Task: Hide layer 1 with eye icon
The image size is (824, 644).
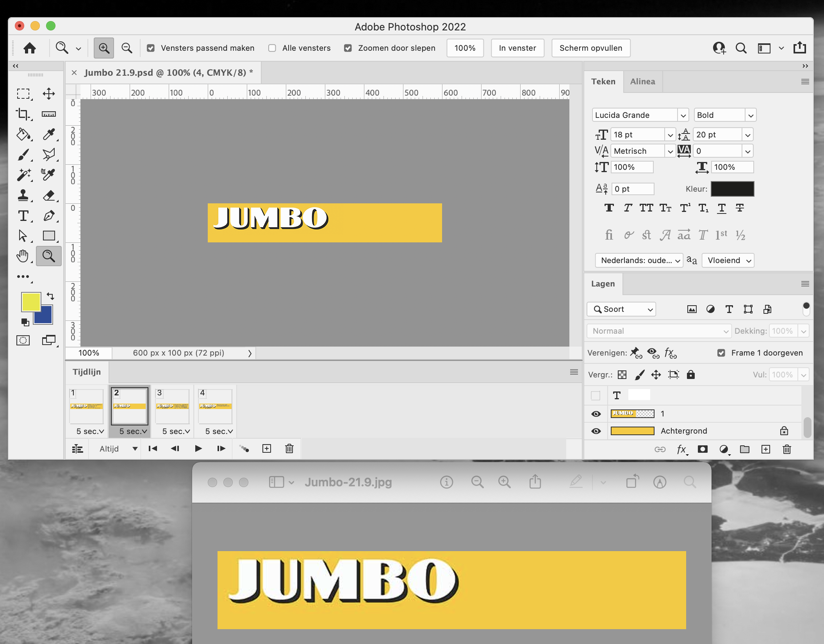Action: tap(596, 414)
